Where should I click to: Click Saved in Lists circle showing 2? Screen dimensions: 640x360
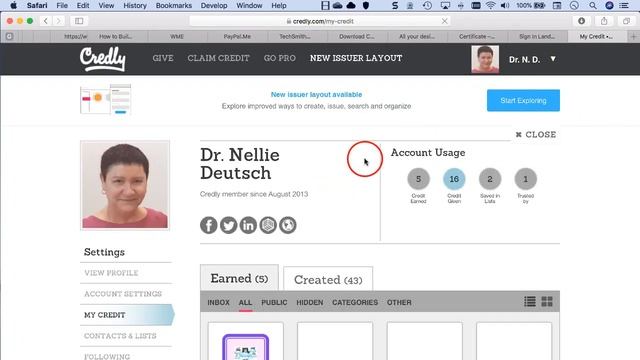point(490,179)
